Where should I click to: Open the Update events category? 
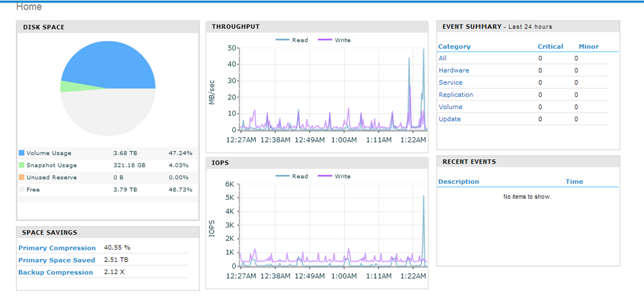pos(450,119)
